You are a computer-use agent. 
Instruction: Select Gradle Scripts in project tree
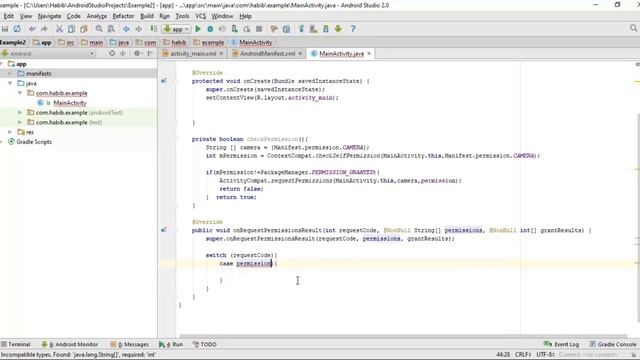click(x=34, y=142)
